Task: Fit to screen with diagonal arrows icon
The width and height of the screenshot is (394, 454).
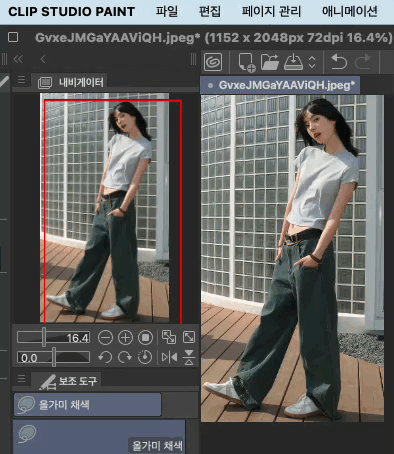Action: (x=189, y=337)
